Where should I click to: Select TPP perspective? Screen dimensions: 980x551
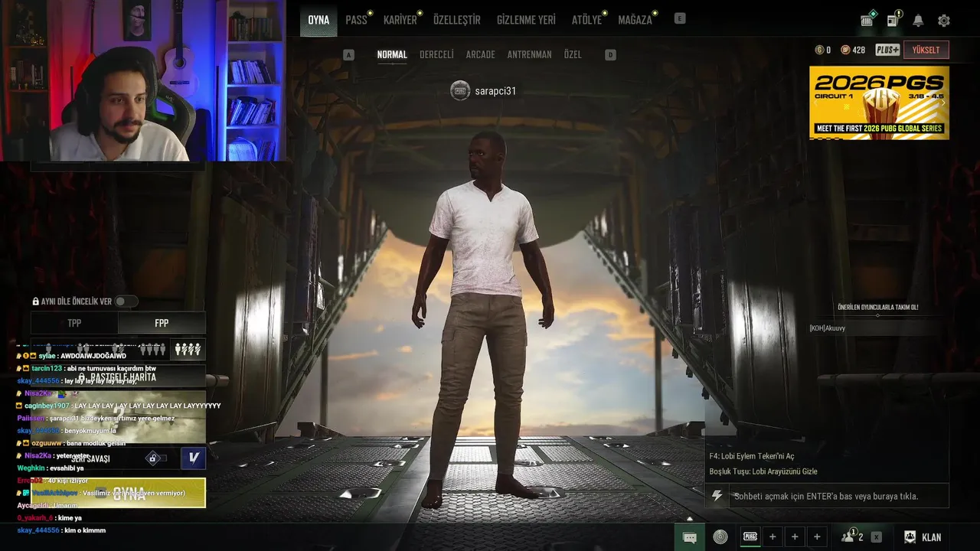74,323
